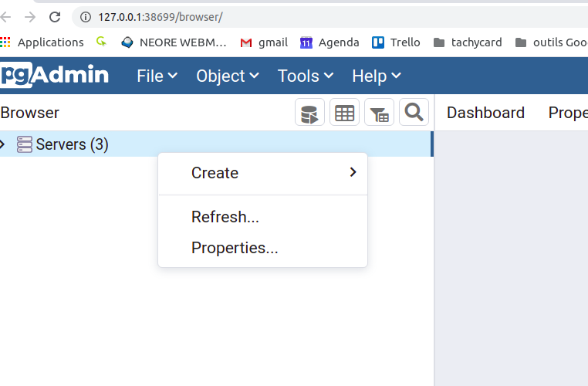Click the View Data table icon
The image size is (588, 386).
[344, 112]
